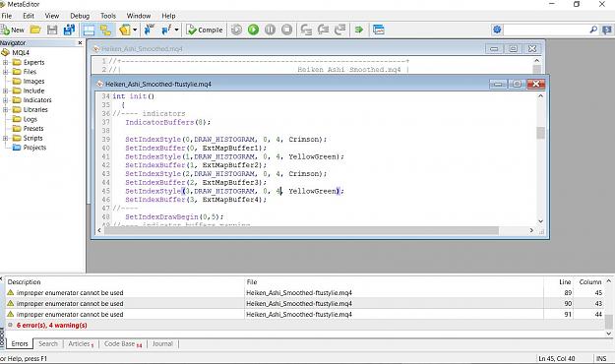The height and width of the screenshot is (364, 615).
Task: Open a file with the folder icon
Action: [x=35, y=30]
